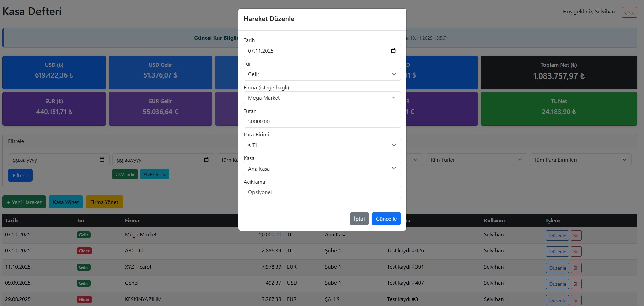Viewport: 644px width, 306px height.
Task: Log out using the Çıkış button
Action: click(x=629, y=12)
